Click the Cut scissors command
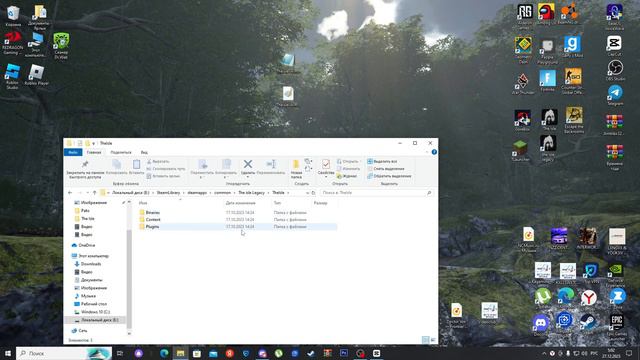The height and width of the screenshot is (360, 640). coord(158,161)
